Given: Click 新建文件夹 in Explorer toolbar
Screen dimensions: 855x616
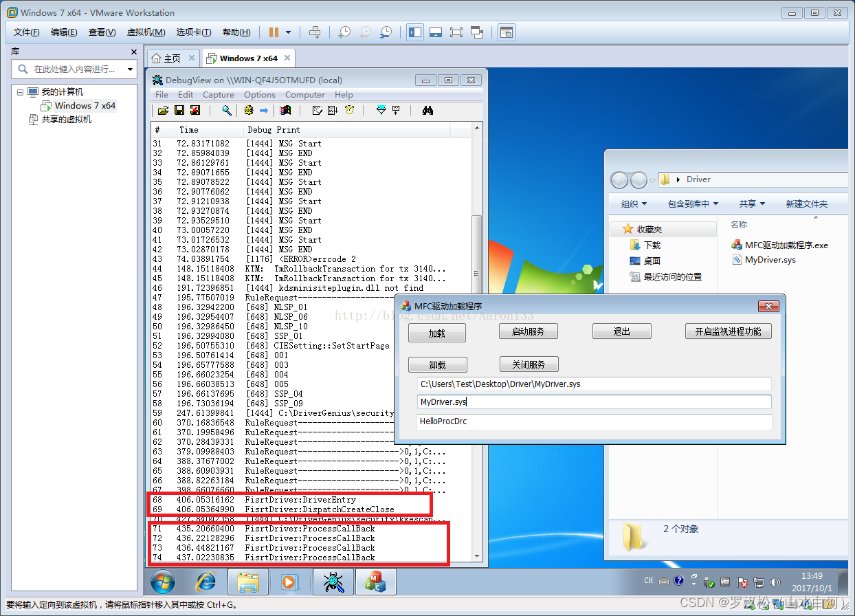Looking at the screenshot, I should pyautogui.click(x=806, y=204).
